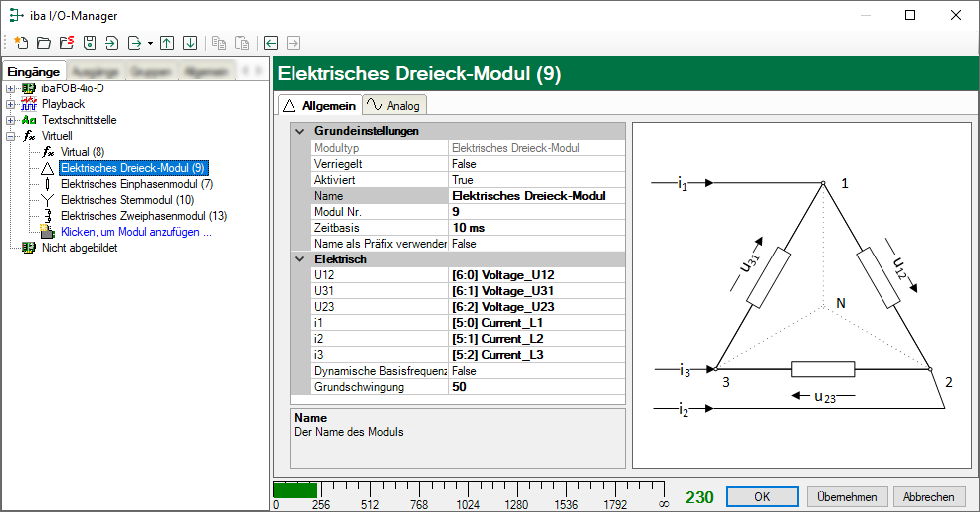The width and height of the screenshot is (980, 512).
Task: Click the folder with red S icon
Action: pyautogui.click(x=66, y=43)
